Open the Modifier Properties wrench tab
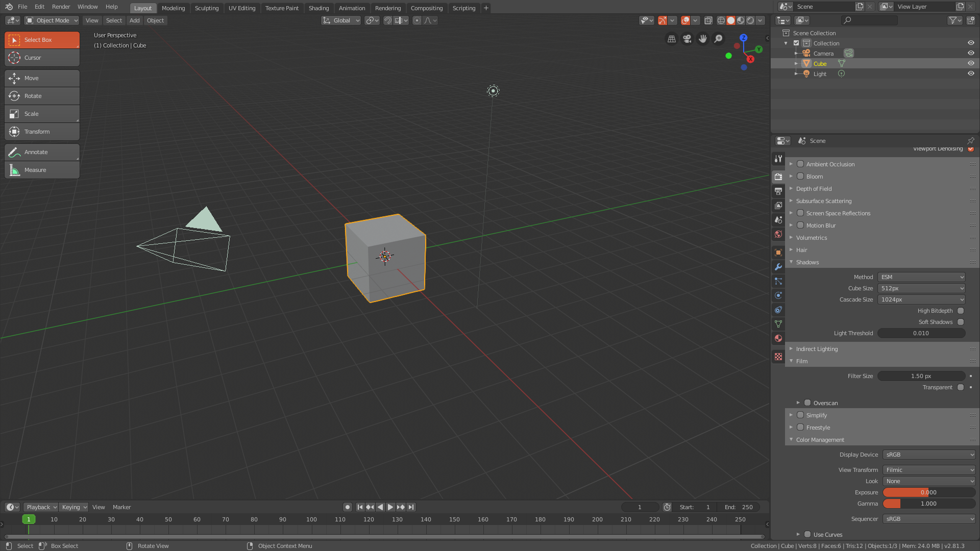Screen dimensions: 980x551 tap(778, 267)
